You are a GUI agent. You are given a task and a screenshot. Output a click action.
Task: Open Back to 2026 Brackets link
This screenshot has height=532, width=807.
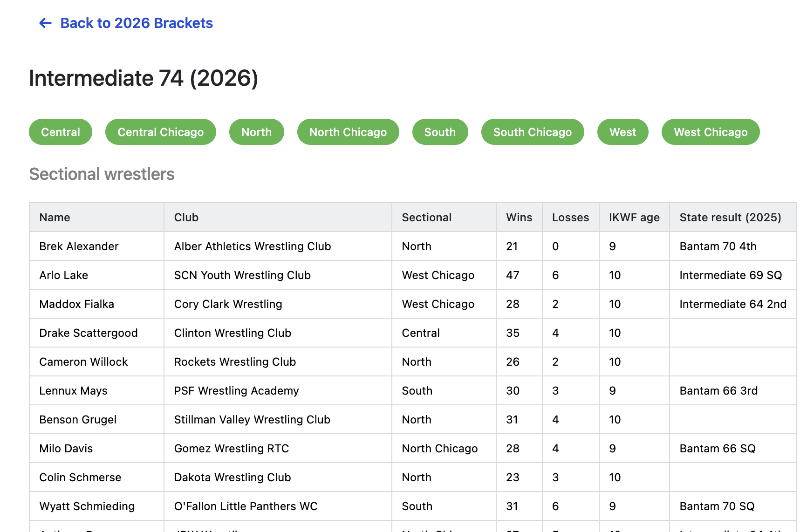click(x=136, y=23)
